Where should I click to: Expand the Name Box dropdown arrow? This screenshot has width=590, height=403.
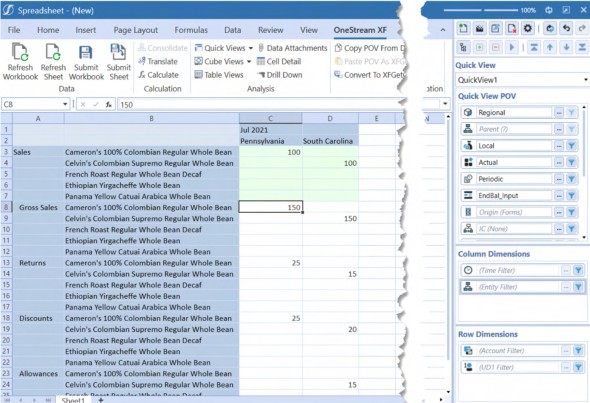click(x=65, y=104)
